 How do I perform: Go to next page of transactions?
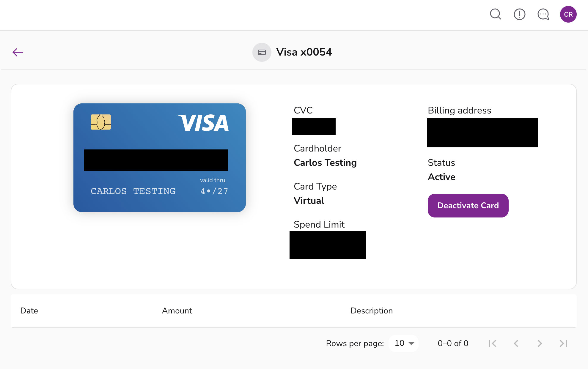[x=540, y=343]
